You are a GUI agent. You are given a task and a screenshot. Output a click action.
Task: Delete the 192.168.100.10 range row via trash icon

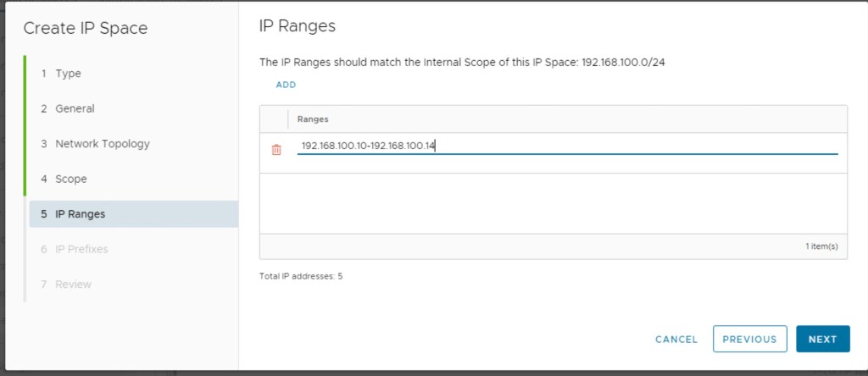tap(275, 150)
